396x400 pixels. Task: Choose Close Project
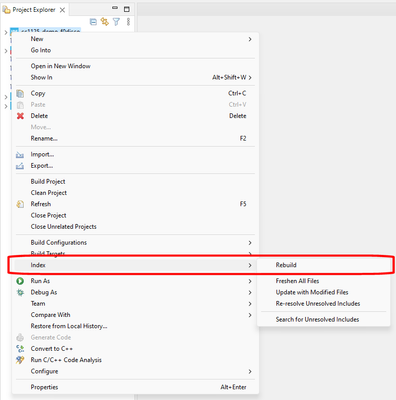tap(48, 215)
